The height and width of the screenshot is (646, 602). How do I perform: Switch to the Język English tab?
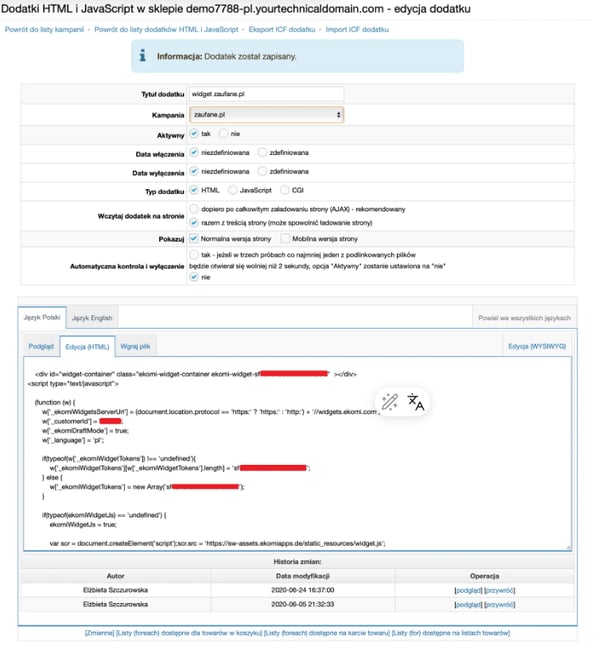pos(93,317)
